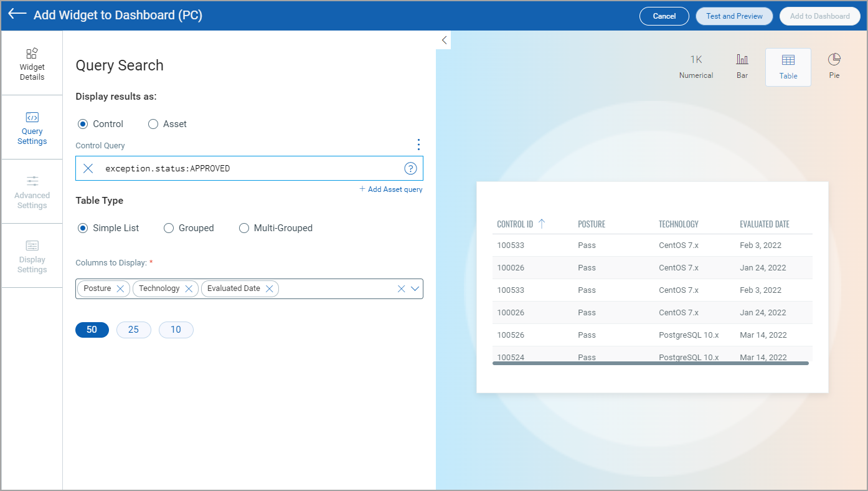
Task: Clear the Control Query text
Action: pos(88,168)
